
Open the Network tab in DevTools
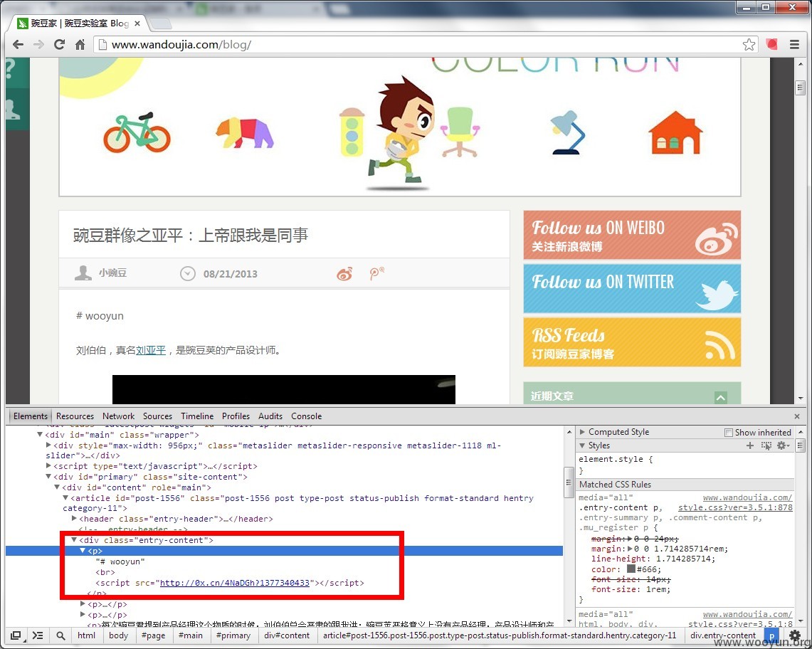click(119, 416)
